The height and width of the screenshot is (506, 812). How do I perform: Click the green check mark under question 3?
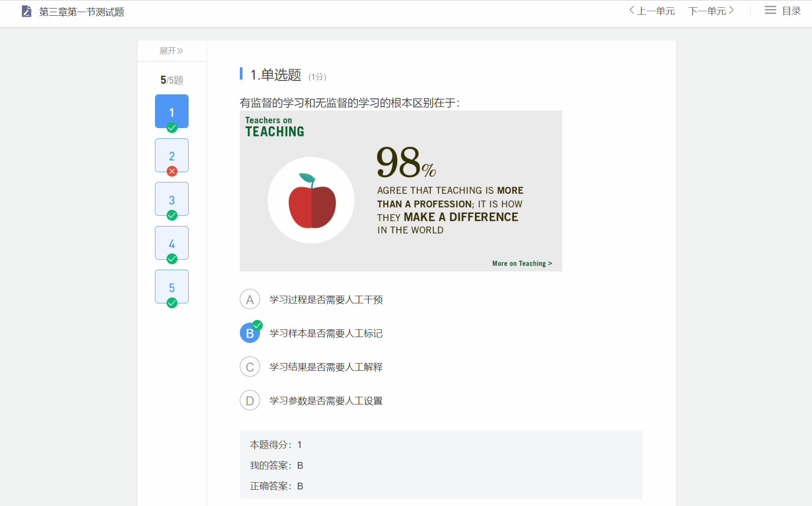(172, 215)
